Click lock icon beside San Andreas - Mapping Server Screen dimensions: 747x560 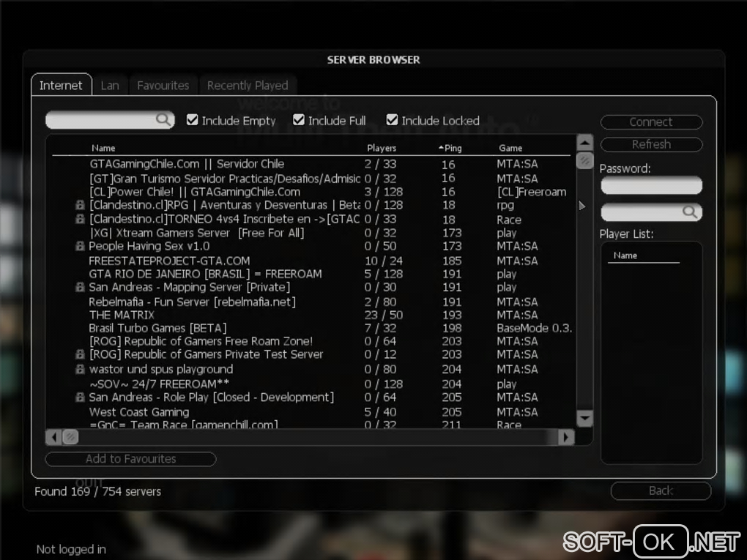pos(80,287)
